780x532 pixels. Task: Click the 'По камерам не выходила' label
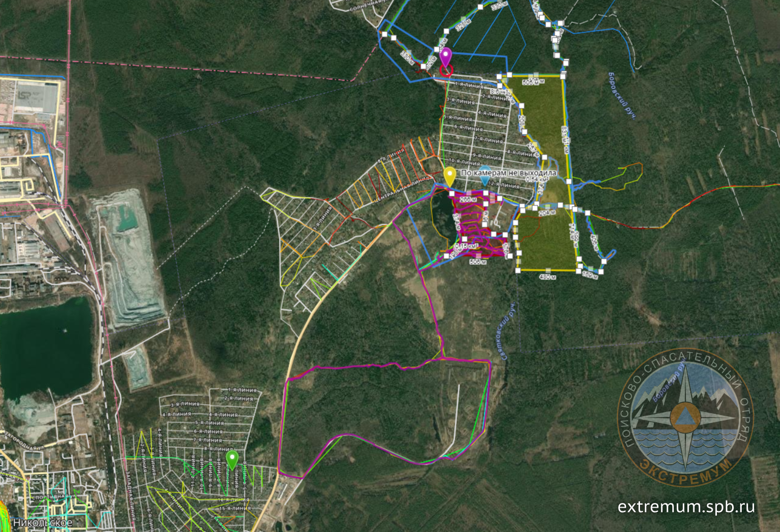509,173
